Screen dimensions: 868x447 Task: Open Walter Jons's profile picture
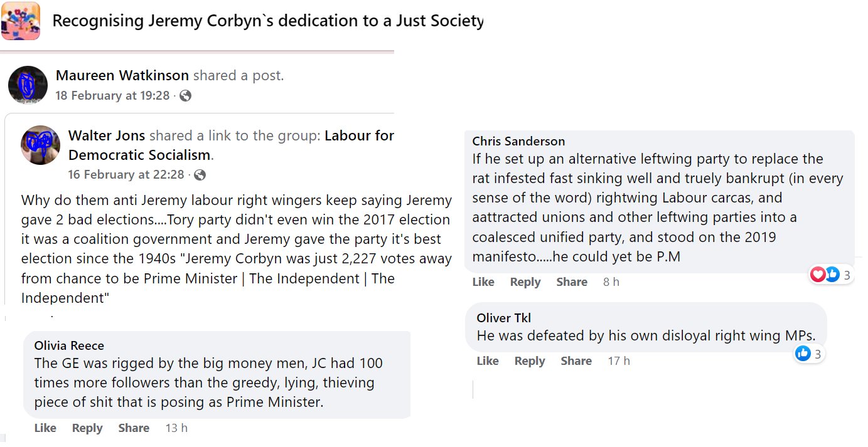click(41, 145)
